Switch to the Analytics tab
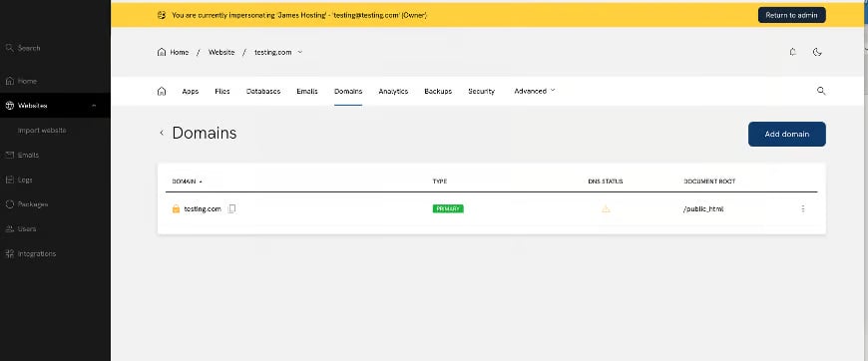The image size is (868, 361). click(x=393, y=92)
